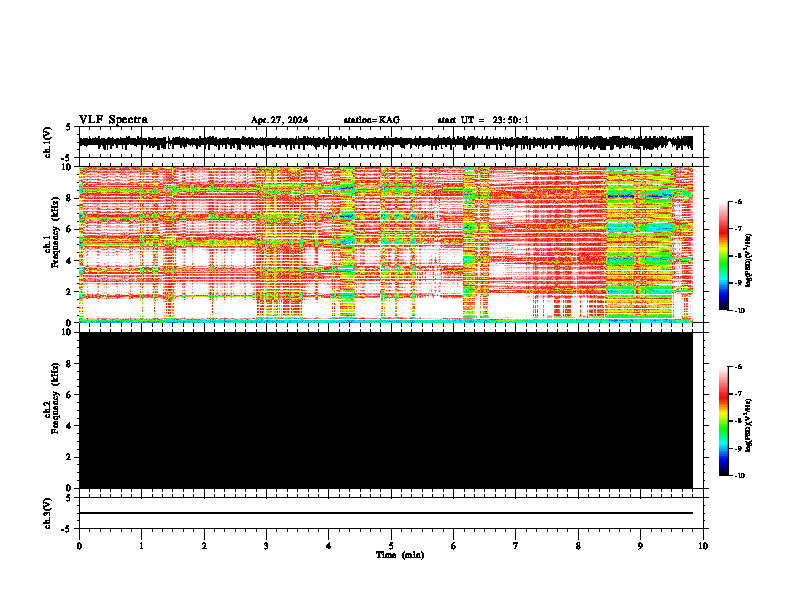Click the ch.2 spectrogram color scale bar
This screenshot has height=612, width=792.
(723, 421)
